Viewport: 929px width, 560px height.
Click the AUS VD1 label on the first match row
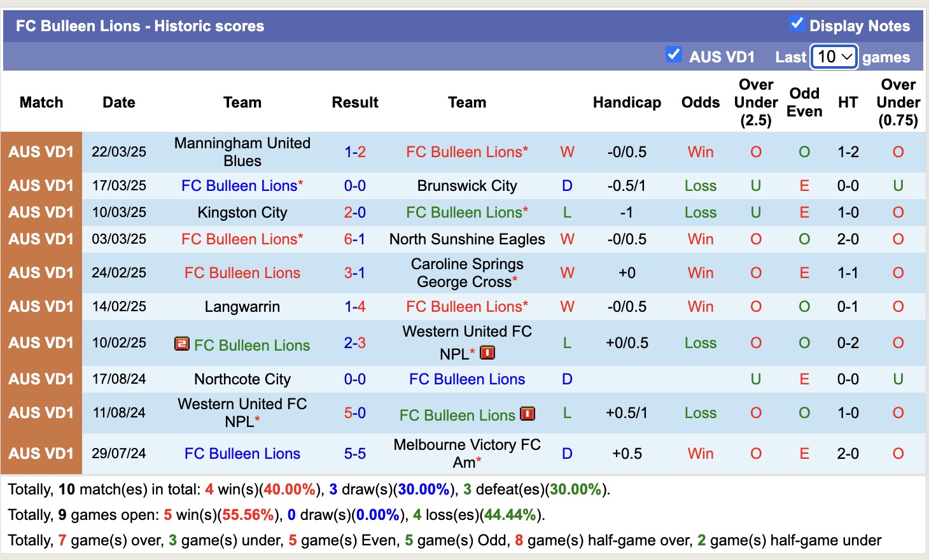point(41,151)
